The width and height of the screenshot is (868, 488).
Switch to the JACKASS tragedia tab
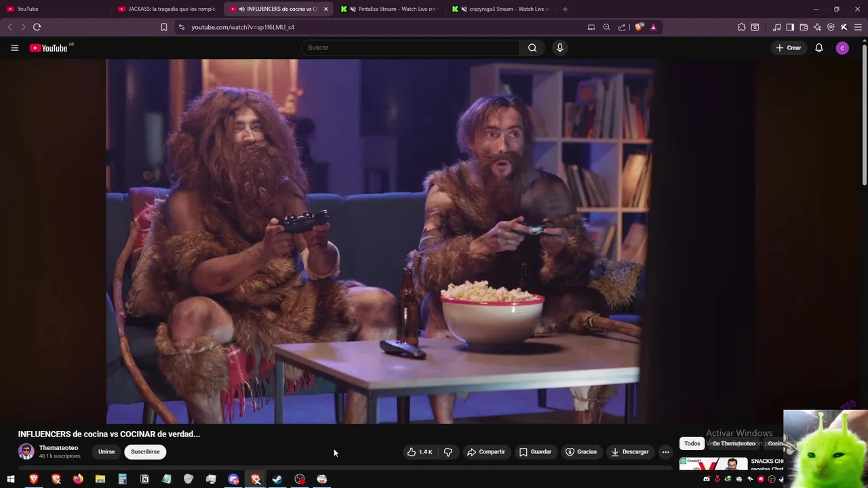(166, 9)
